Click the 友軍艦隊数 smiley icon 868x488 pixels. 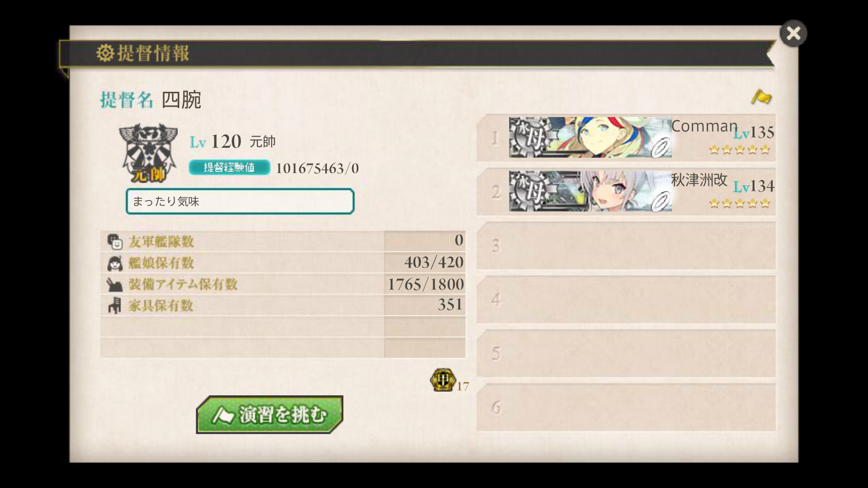[115, 242]
